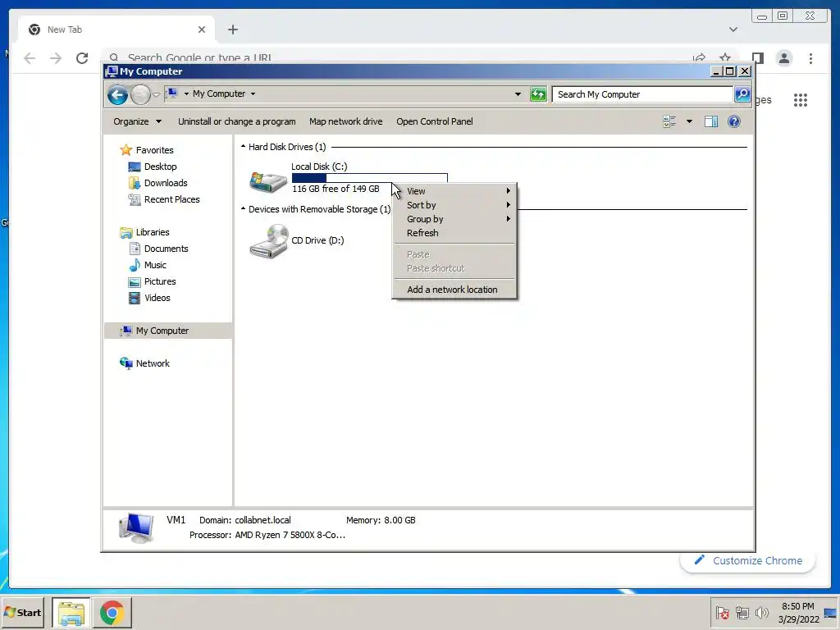The width and height of the screenshot is (840, 630).
Task: Open the Organize menu
Action: tap(137, 121)
